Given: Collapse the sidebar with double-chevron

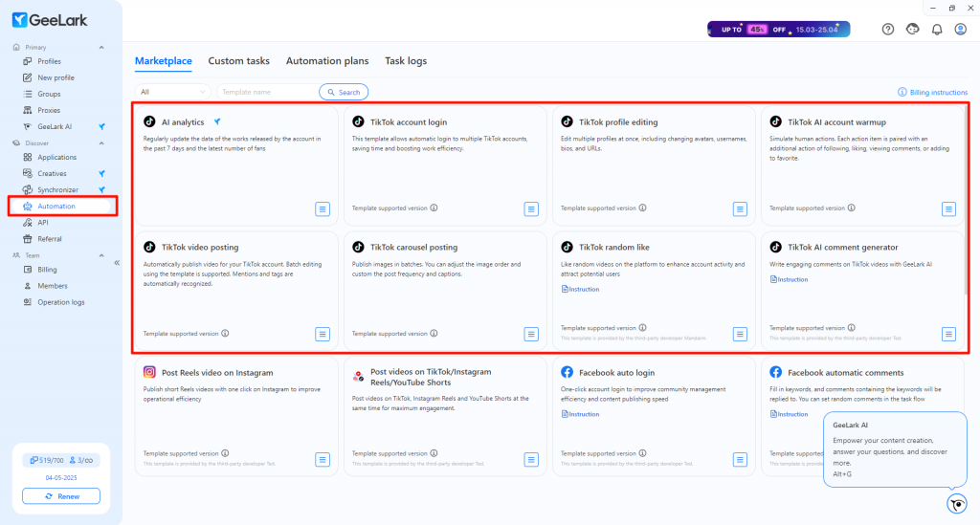Looking at the screenshot, I should (x=117, y=263).
